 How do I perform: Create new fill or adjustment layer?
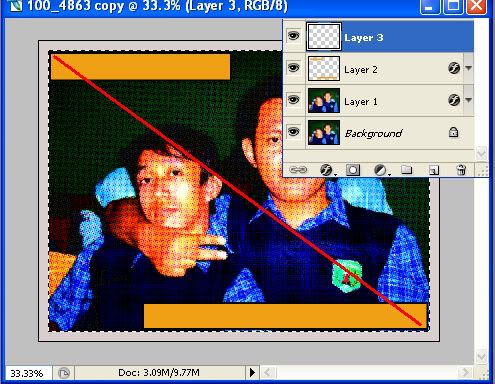point(381,170)
